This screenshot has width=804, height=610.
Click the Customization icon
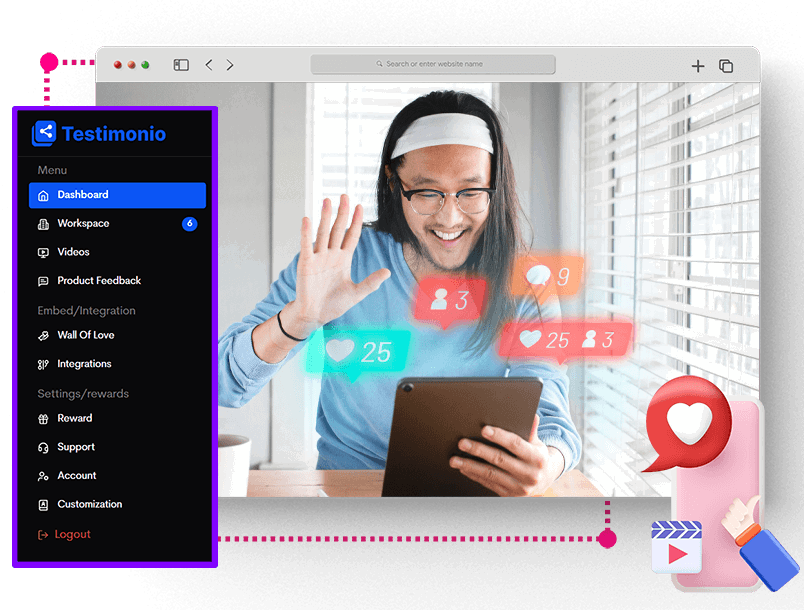[43, 505]
